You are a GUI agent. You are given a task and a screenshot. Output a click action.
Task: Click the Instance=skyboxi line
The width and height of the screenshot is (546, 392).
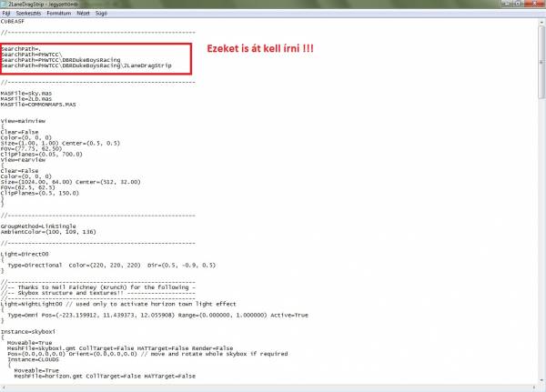coord(25,333)
